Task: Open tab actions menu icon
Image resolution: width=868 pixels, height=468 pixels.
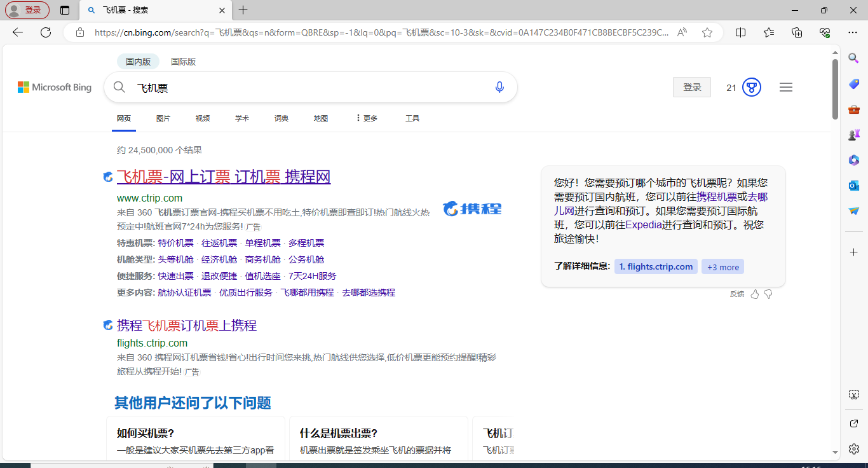Action: (64, 10)
